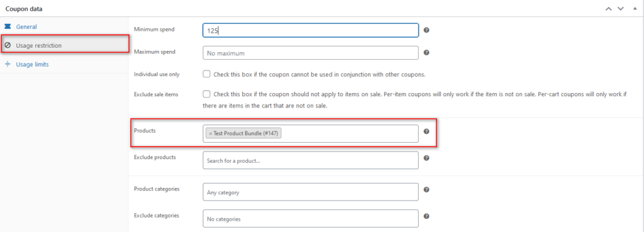Click help icon next to Exclude products
The width and height of the screenshot is (644, 232).
pyautogui.click(x=426, y=158)
